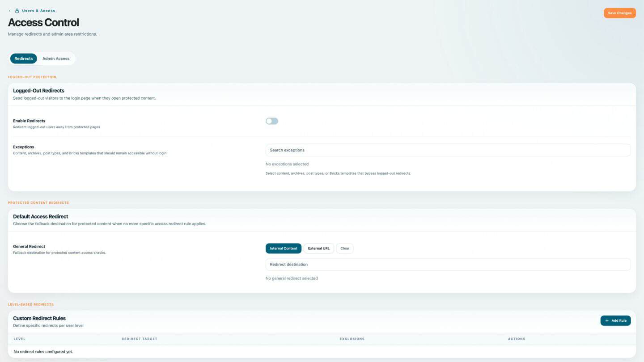Click the Save Changes button
644x362 pixels.
(x=619, y=13)
